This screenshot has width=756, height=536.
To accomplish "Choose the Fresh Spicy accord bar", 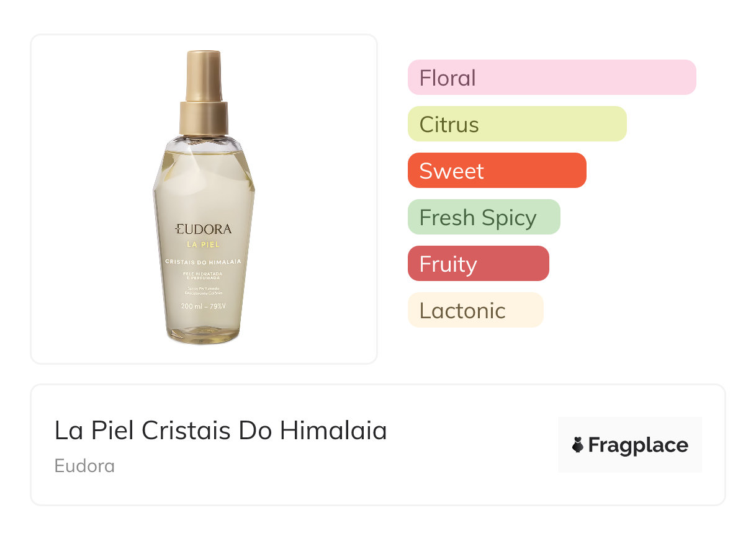I will click(484, 217).
